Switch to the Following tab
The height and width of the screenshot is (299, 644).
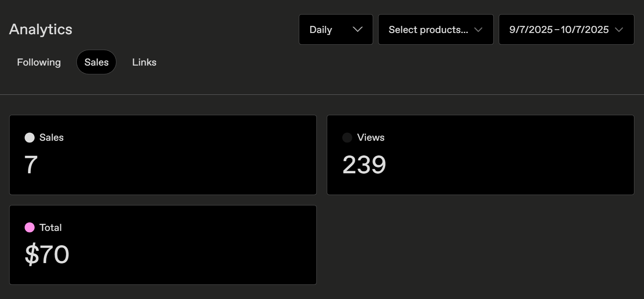tap(39, 62)
